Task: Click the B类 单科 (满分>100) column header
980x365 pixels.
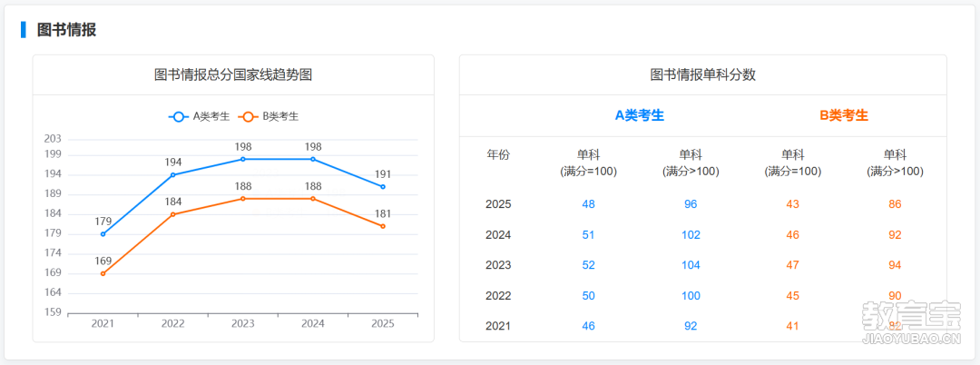Action: click(895, 163)
